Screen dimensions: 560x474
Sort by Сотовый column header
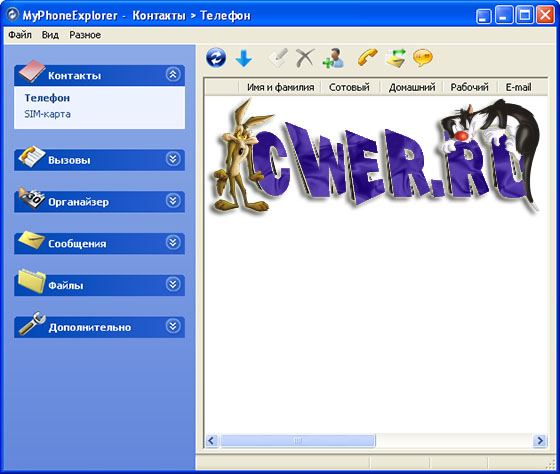(350, 87)
